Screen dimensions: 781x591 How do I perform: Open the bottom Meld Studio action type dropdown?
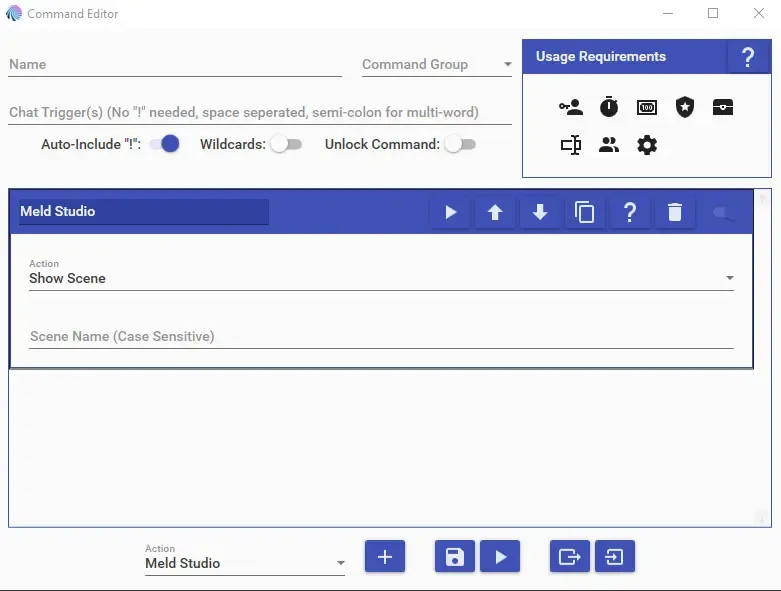(x=244, y=563)
